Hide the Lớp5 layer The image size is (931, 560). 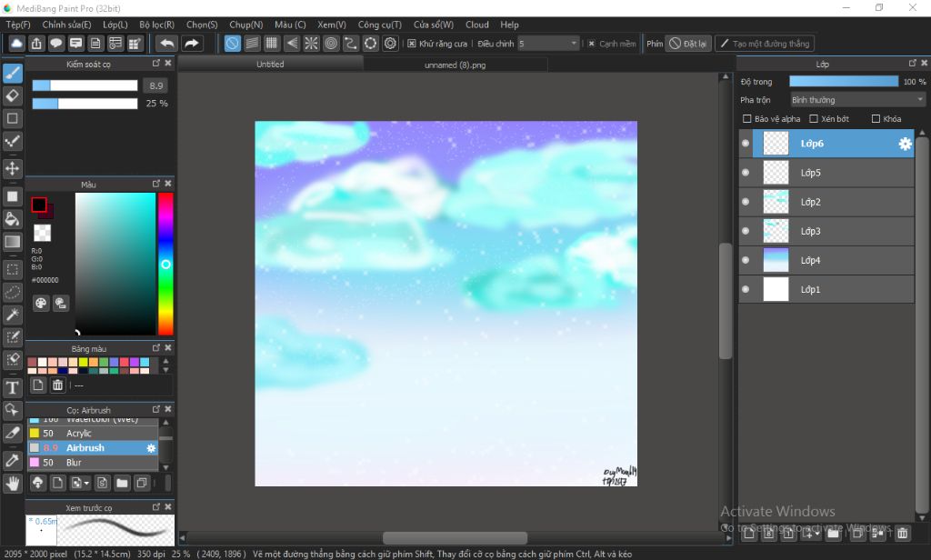(746, 172)
